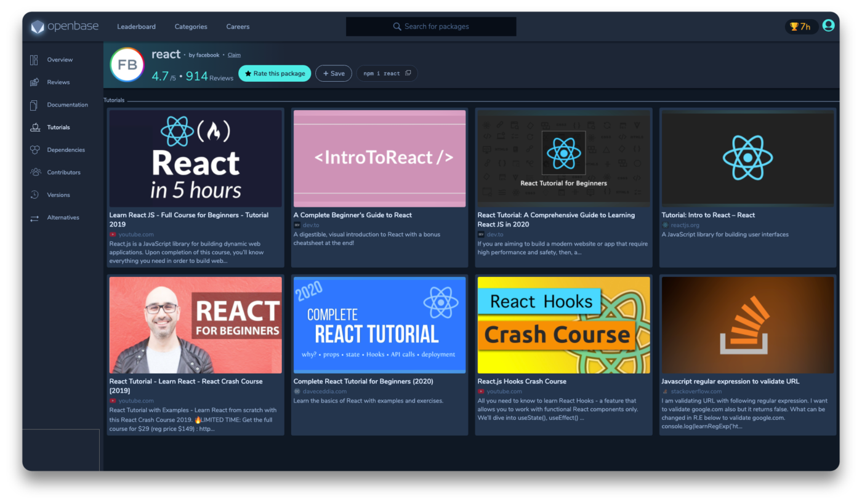
Task: Open the Leaderboard menu item
Action: [136, 26]
